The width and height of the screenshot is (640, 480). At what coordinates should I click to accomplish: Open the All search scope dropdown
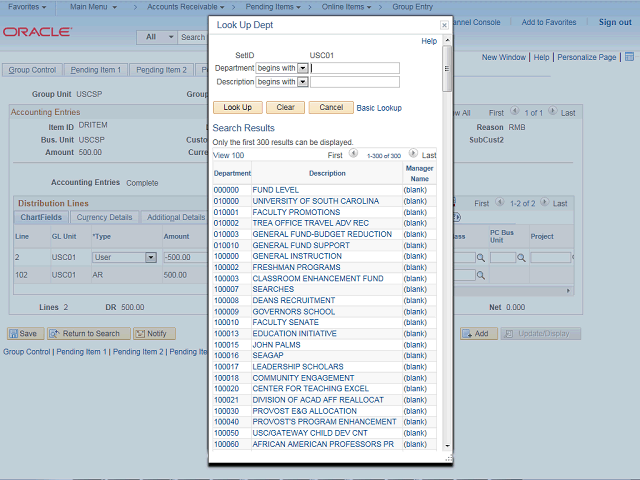157,37
